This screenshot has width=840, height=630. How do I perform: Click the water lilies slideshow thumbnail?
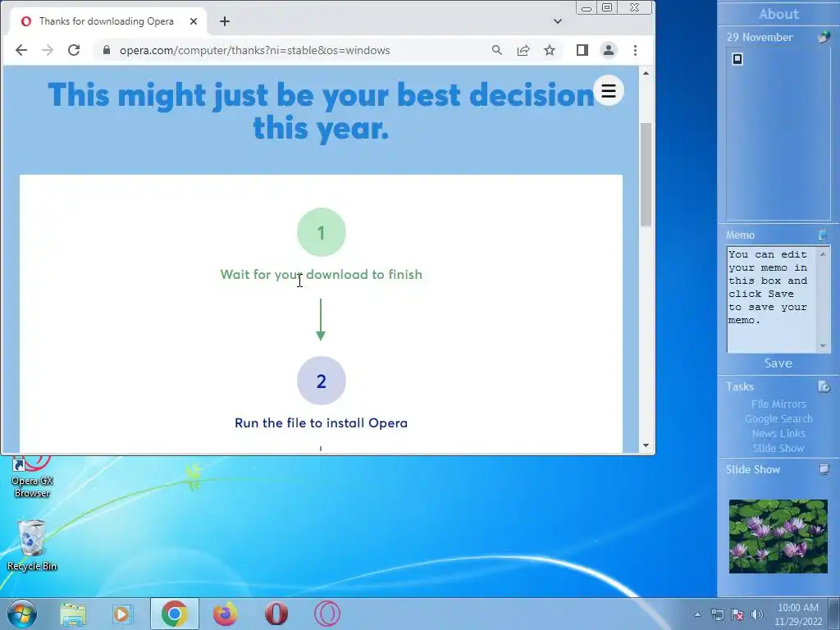pos(778,536)
